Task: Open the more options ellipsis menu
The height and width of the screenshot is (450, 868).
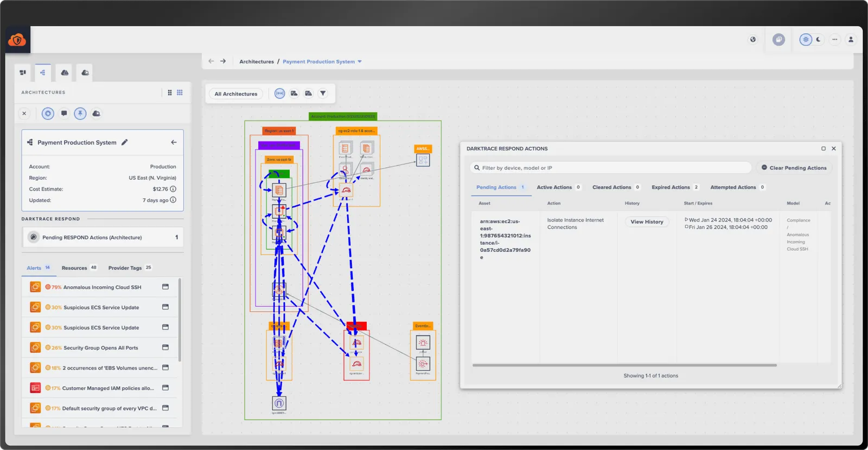Action: 835,39
